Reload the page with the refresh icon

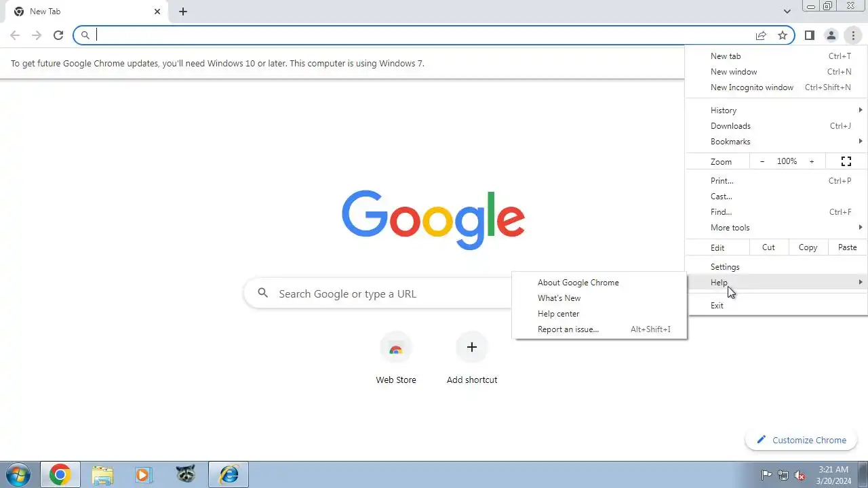58,35
